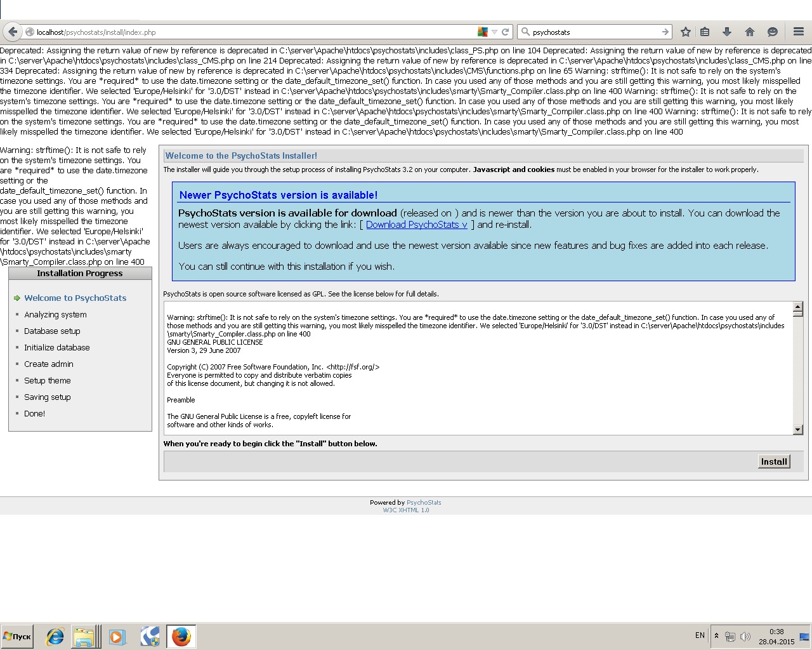Open the volume speaker tray icon

click(745, 636)
